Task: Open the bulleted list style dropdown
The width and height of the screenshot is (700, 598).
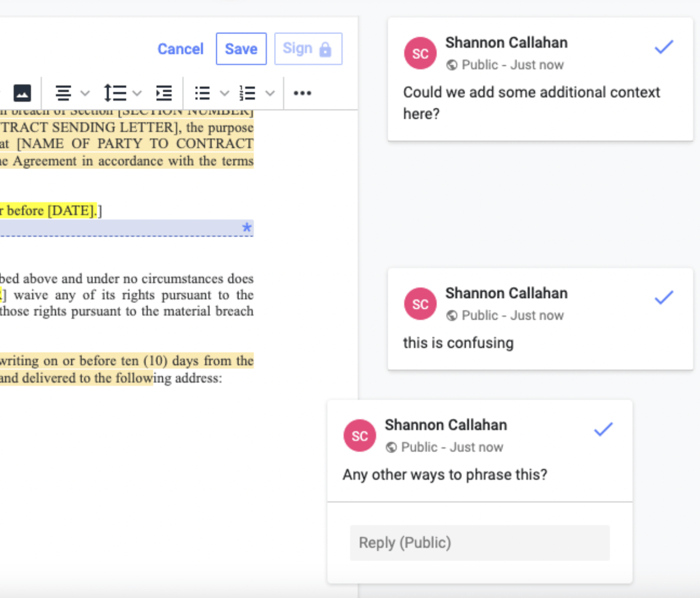Action: coord(224,93)
